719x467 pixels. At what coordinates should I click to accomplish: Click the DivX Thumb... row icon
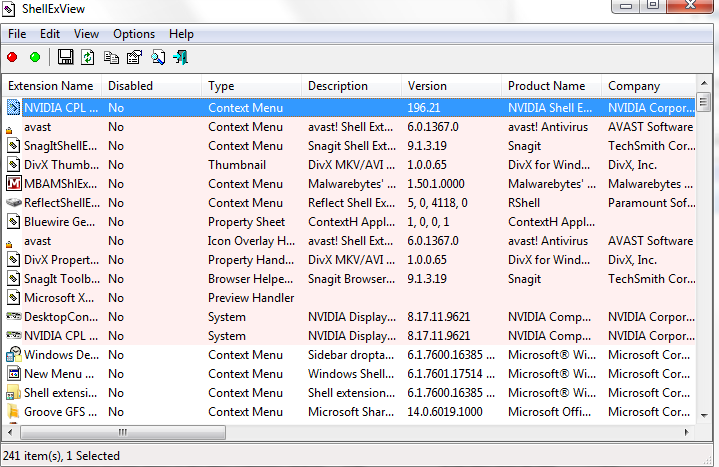click(x=14, y=165)
